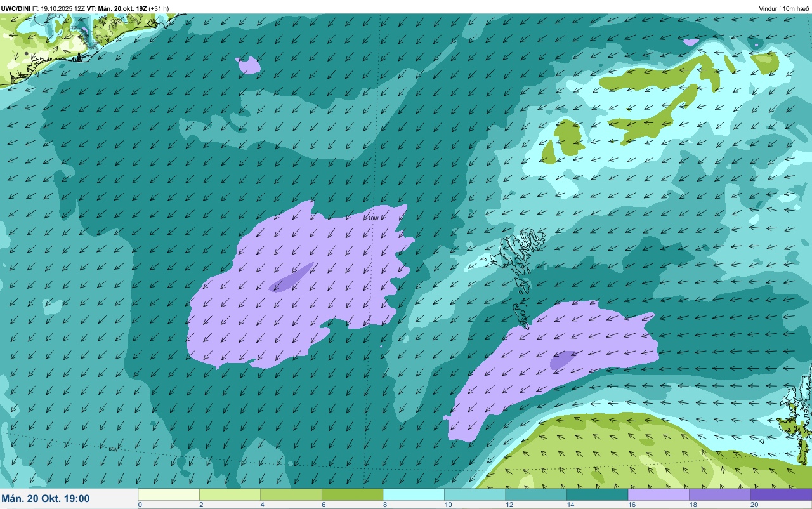Click the legend value "20"

[754, 505]
